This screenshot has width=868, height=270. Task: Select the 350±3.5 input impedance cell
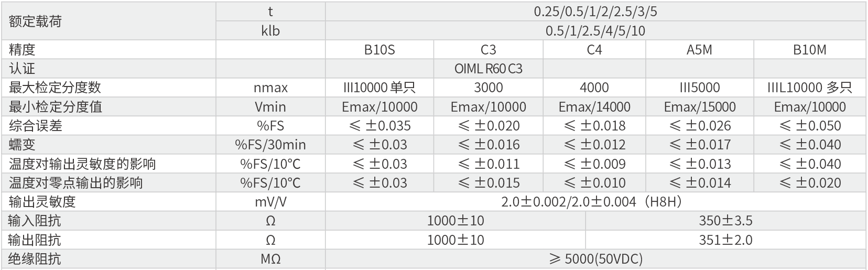[x=725, y=221]
